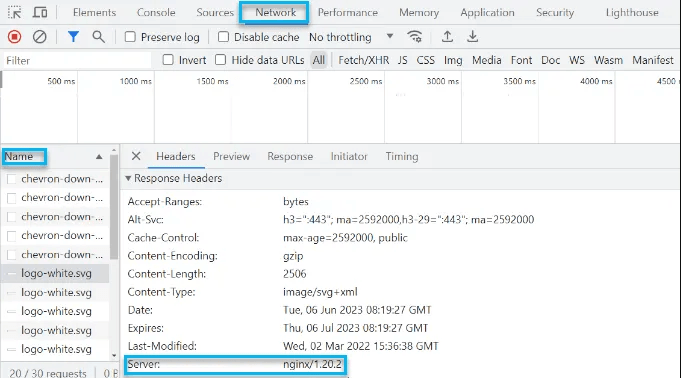Select the highlighted logo-white.svg request
681x378 pixels.
click(56, 273)
